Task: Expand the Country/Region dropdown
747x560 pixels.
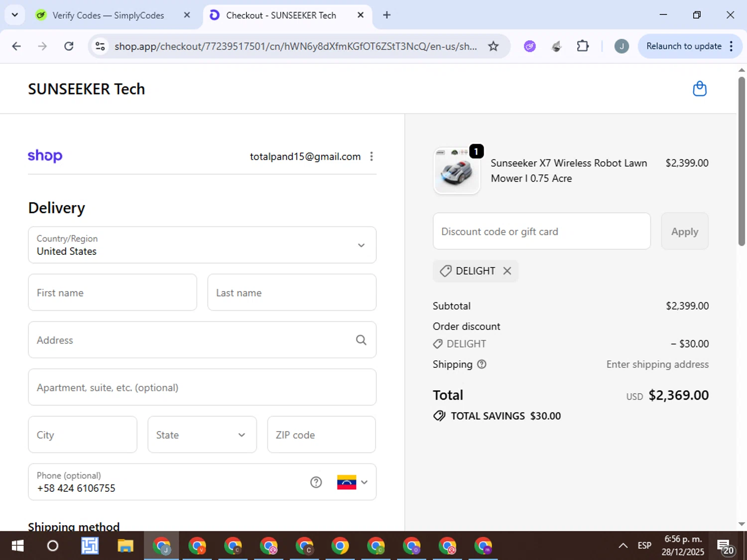Action: [x=202, y=245]
